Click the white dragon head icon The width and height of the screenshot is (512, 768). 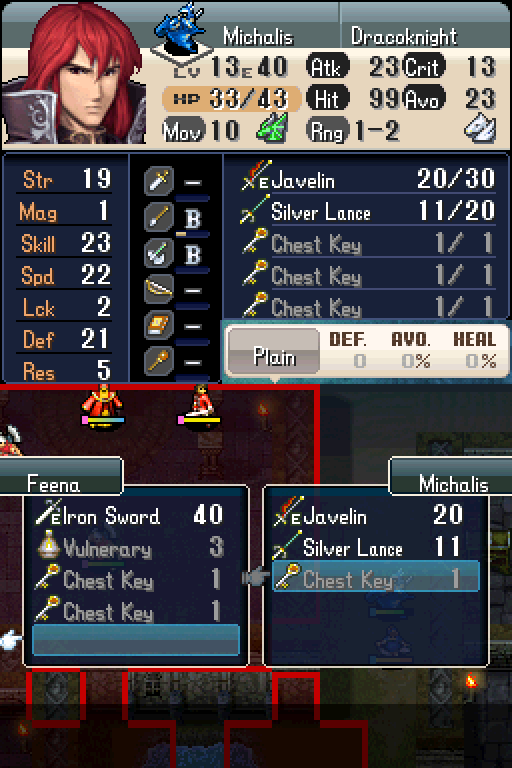coord(480,129)
